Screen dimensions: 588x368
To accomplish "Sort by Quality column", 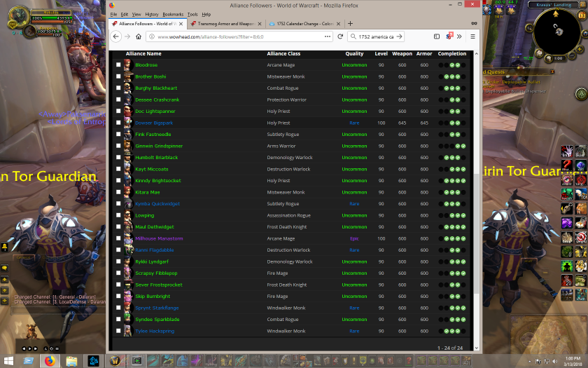I will [354, 54].
